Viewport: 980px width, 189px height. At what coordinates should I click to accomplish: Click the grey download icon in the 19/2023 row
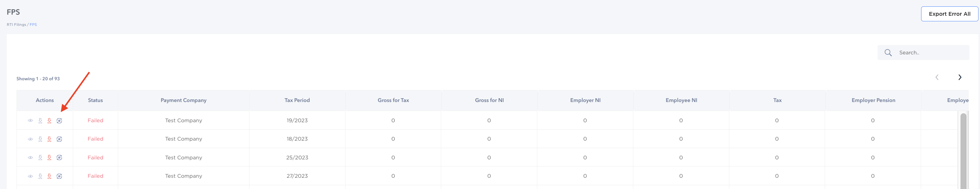pyautogui.click(x=40, y=120)
